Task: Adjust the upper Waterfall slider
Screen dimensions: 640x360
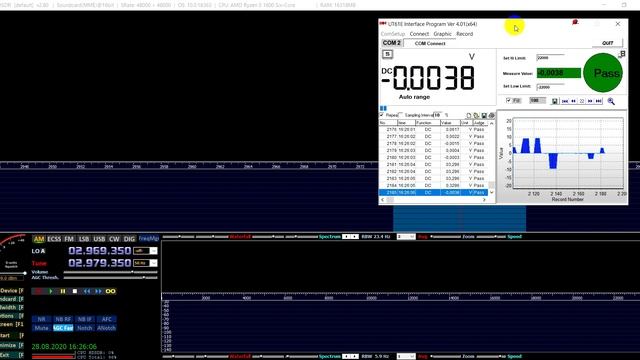Action: coord(212,237)
